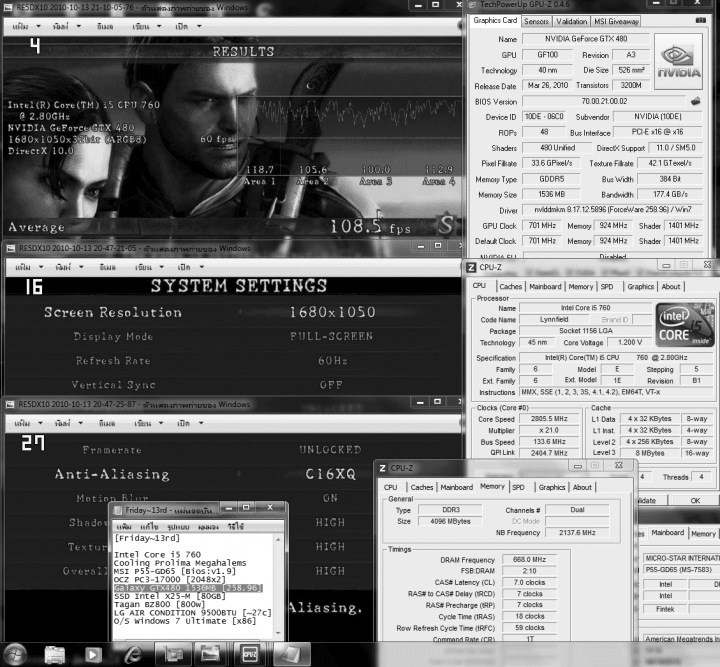Viewport: 720px width, 667px height.
Task: Expand Burn menu arrow in 21-10-05-76 viewer
Action: tap(159, 26)
